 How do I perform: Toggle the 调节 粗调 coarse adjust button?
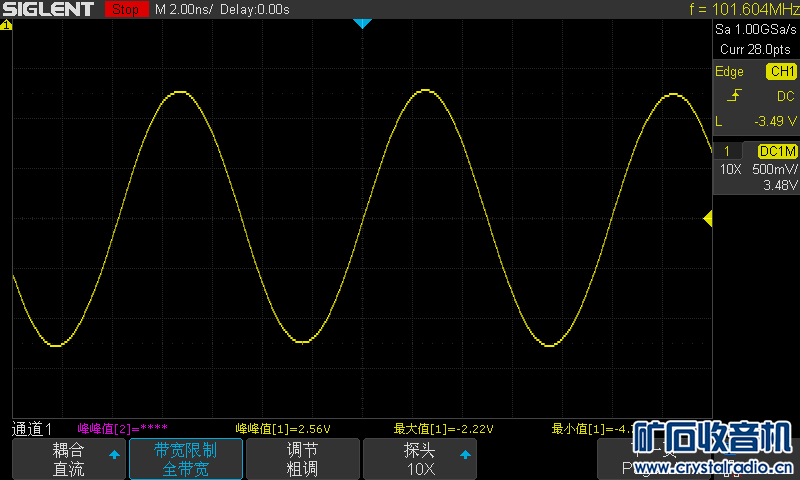pyautogui.click(x=303, y=459)
